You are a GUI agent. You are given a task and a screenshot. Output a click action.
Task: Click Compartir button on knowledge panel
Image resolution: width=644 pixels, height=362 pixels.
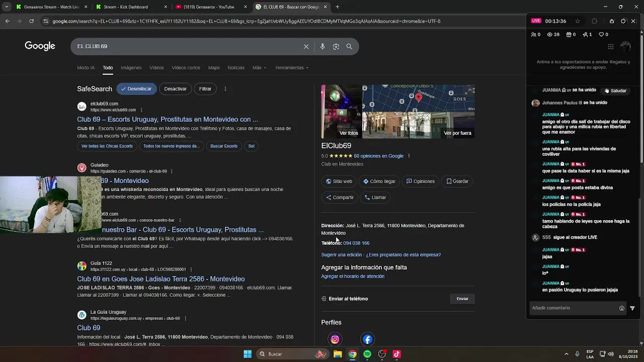click(x=340, y=198)
